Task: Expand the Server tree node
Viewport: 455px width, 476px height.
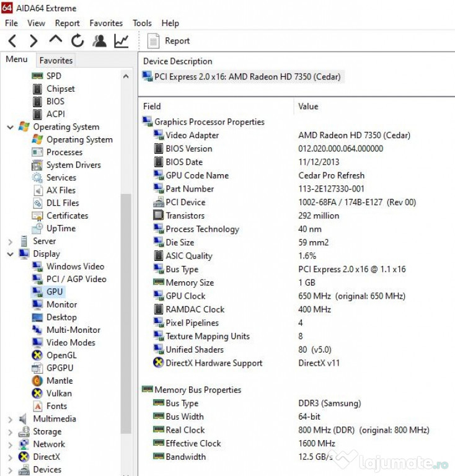Action: pyautogui.click(x=11, y=242)
